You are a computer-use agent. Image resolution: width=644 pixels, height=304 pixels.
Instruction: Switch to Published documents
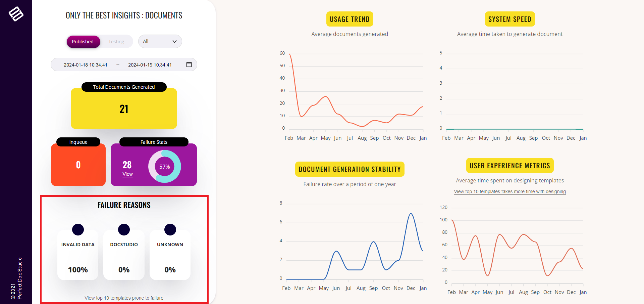[x=83, y=42]
